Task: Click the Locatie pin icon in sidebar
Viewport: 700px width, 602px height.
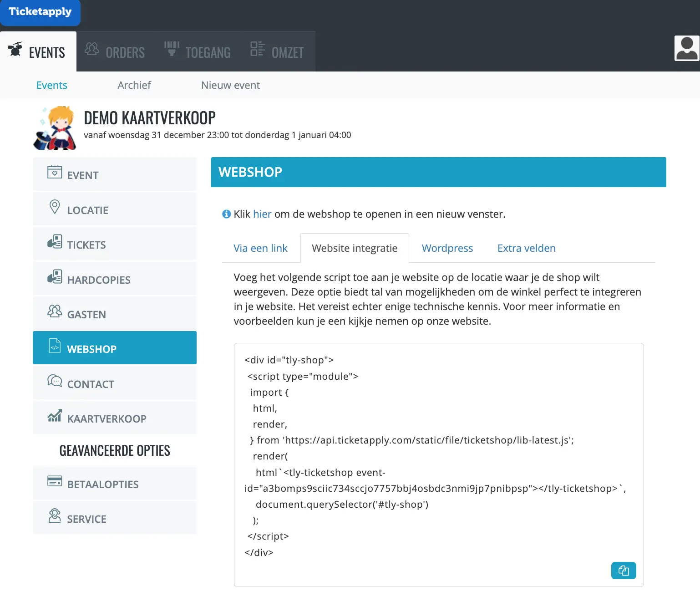Action: point(55,207)
